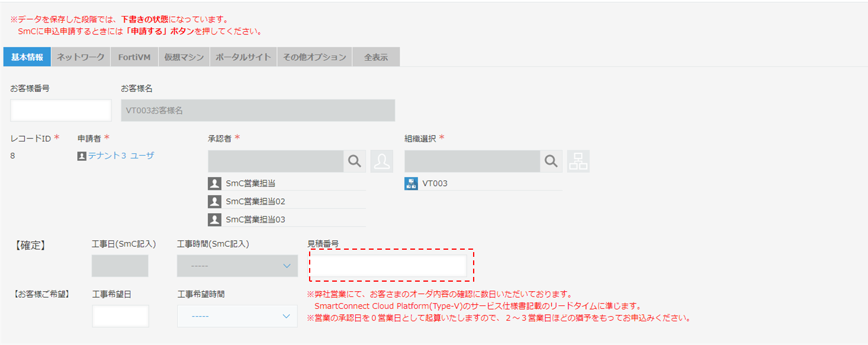Image resolution: width=868 pixels, height=345 pixels.
Task: Open the user picker icon beside 承認者
Action: pos(382,162)
